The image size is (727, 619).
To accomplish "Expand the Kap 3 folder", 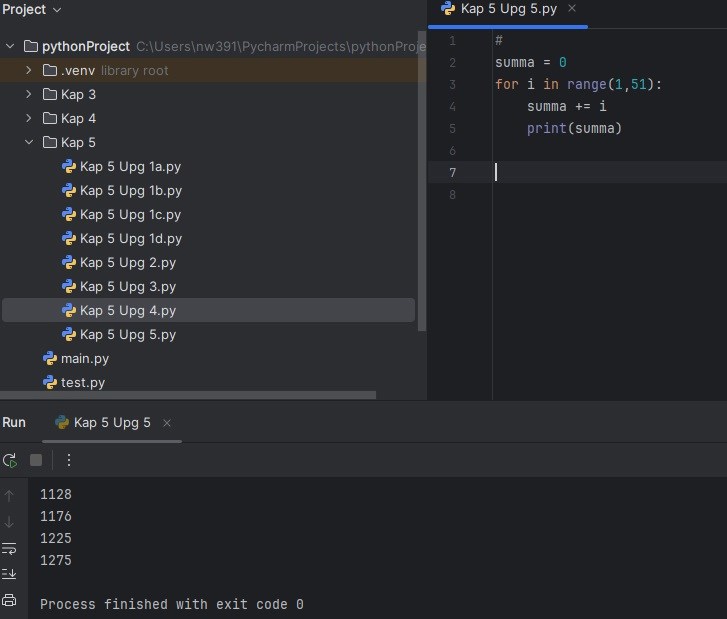I will coord(29,95).
